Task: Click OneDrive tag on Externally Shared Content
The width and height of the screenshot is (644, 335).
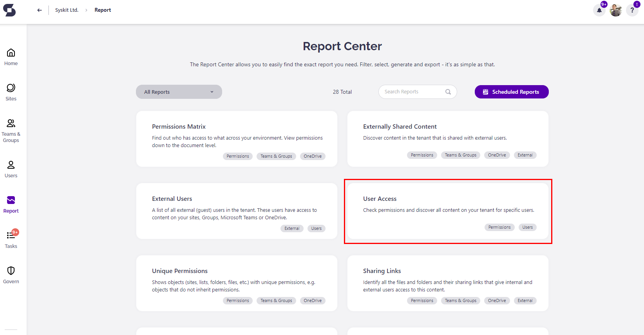Action: [x=497, y=155]
